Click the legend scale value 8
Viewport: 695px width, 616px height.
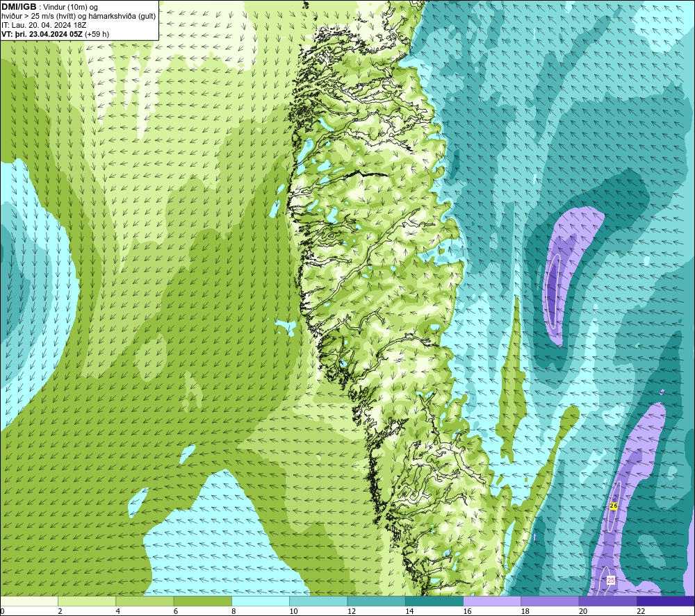pyautogui.click(x=234, y=612)
